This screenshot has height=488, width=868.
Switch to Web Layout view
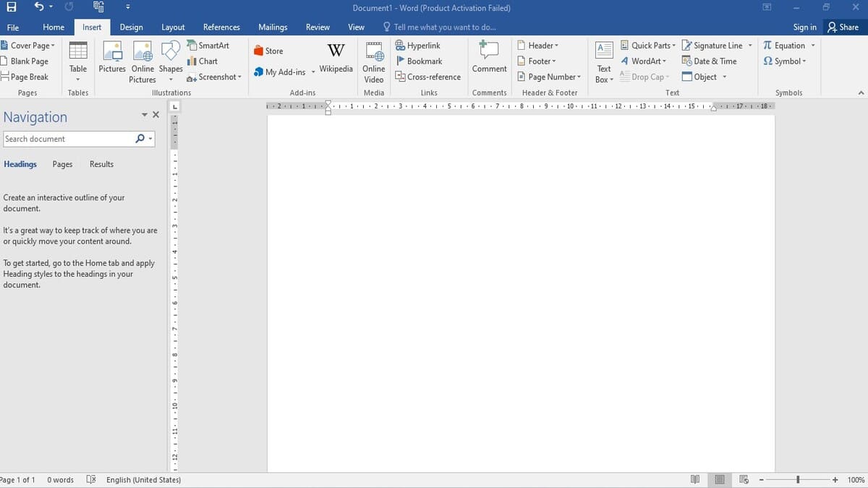coord(744,480)
